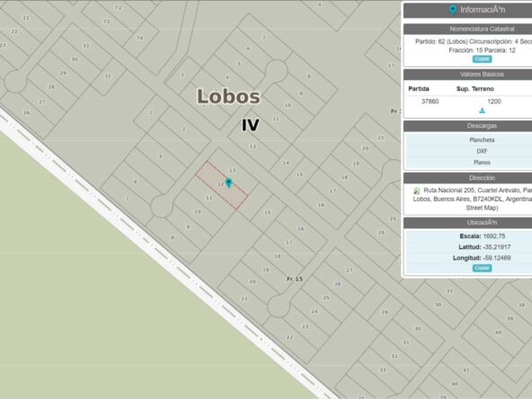Click the teal location marker on parcel 12
Viewport: 532px width, 399px height.
click(x=228, y=182)
